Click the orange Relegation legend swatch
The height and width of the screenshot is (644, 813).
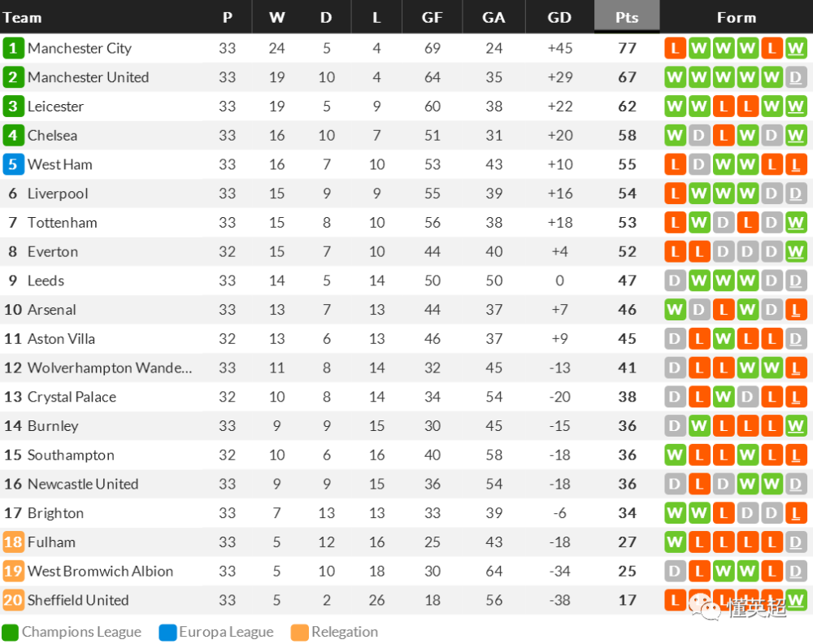[x=300, y=632]
